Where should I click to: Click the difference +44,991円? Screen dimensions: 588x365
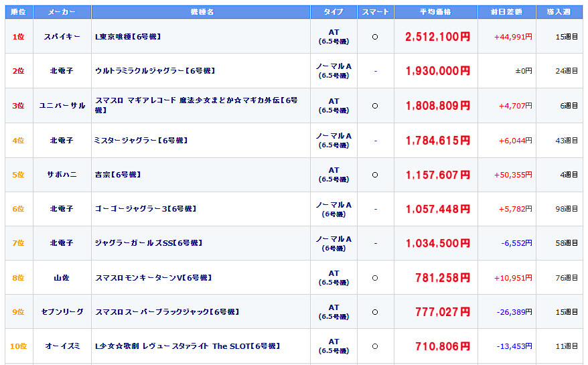(x=513, y=37)
